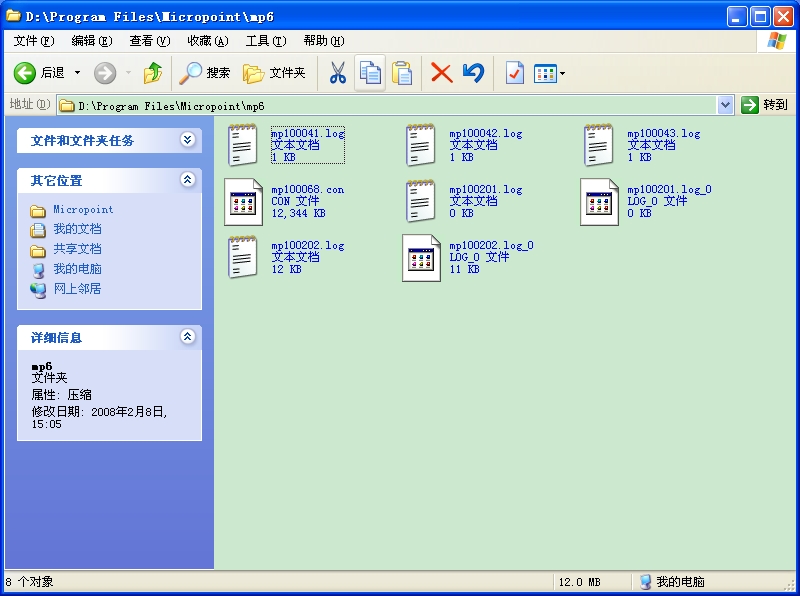Click the status bar 8 个对象 text
Screen dimensions: 800x596
coord(30,582)
